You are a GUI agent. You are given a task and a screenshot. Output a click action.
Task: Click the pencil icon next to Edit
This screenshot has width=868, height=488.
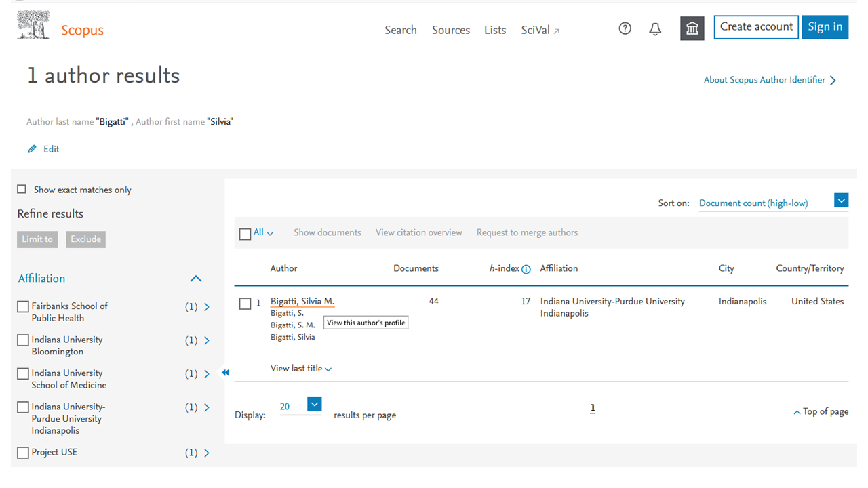point(32,149)
